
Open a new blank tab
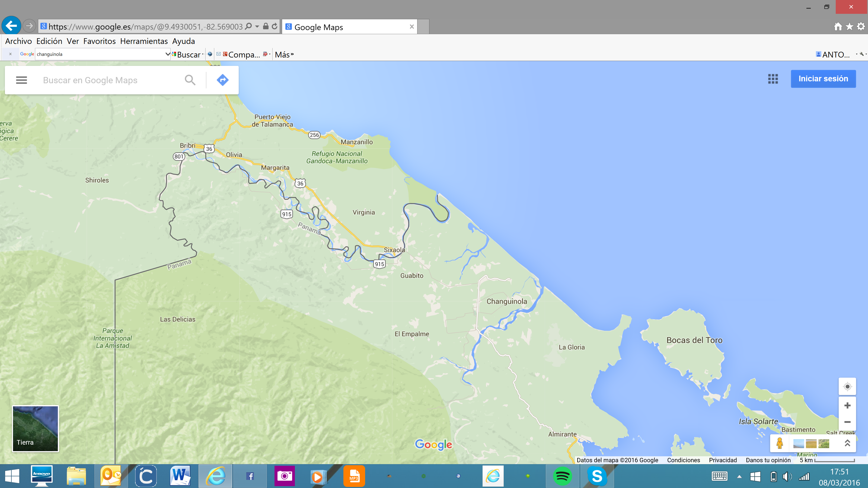tap(423, 27)
